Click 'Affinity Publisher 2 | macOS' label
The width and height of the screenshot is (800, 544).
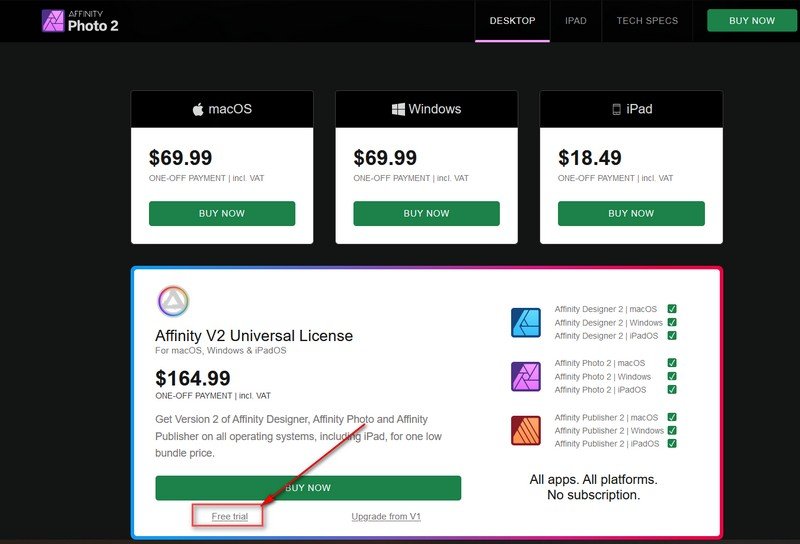click(606, 417)
